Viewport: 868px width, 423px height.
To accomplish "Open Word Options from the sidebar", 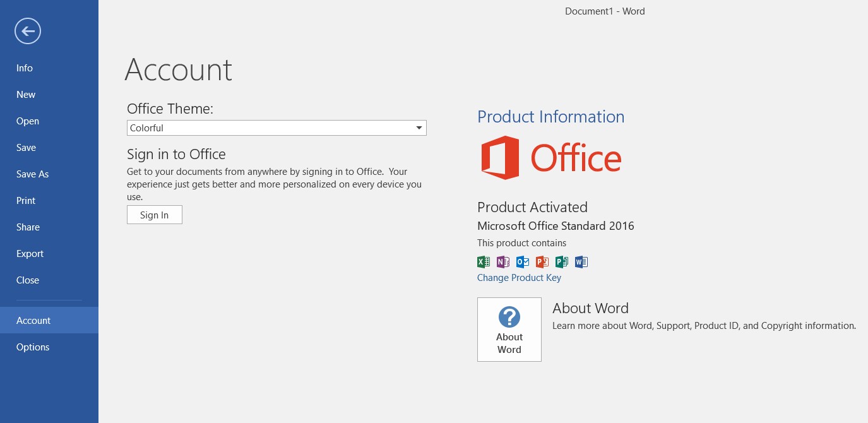I will 33,347.
